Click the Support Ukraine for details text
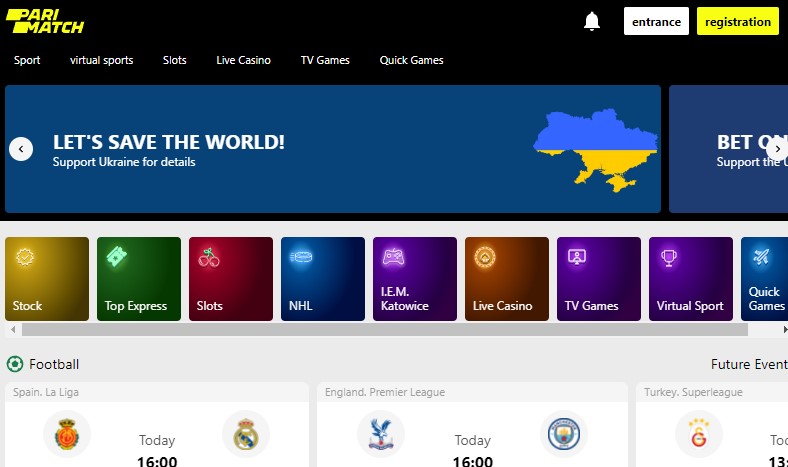 124,162
